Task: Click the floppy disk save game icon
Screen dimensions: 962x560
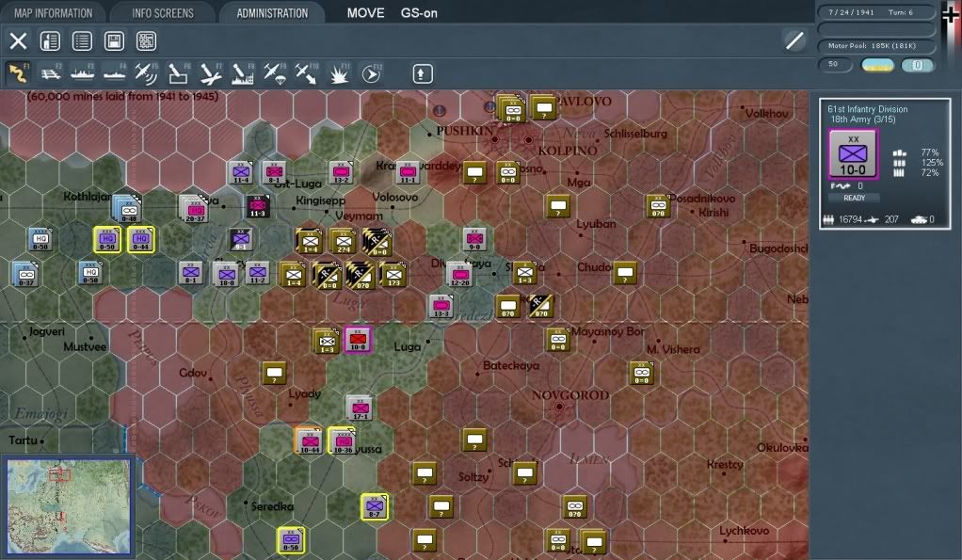Action: pos(114,41)
